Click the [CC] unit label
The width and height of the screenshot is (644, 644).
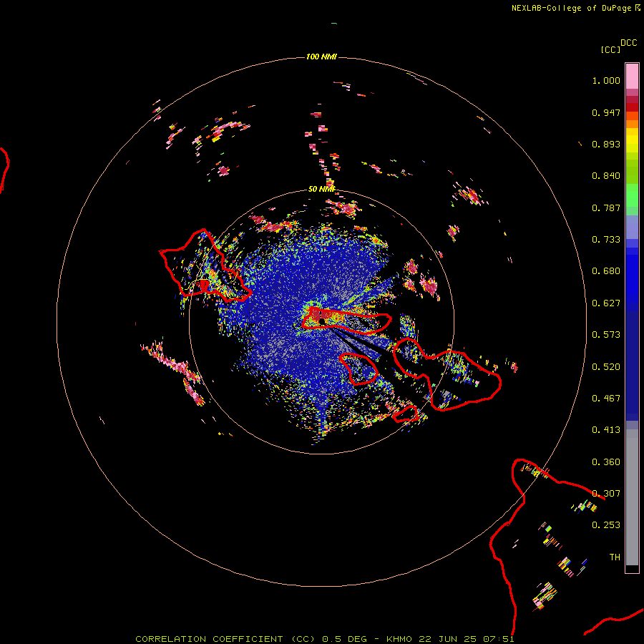coord(610,49)
